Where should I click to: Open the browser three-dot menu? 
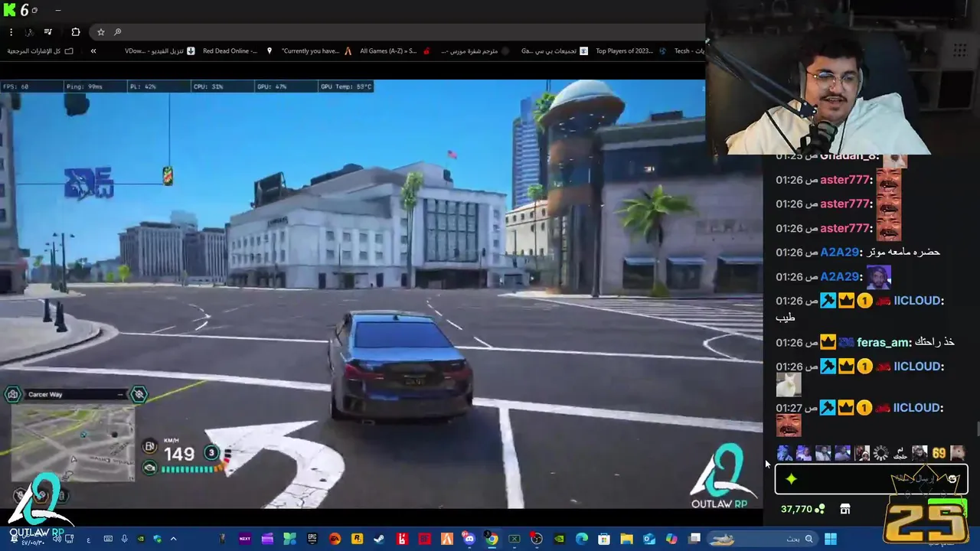(11, 32)
